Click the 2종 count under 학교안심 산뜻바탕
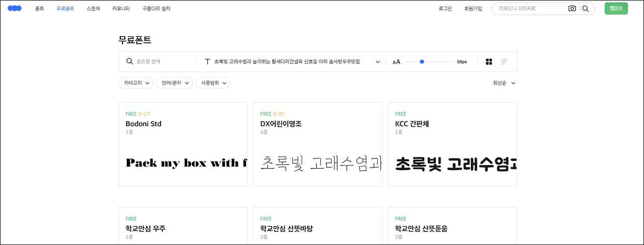The height and width of the screenshot is (245, 644). pos(264,237)
